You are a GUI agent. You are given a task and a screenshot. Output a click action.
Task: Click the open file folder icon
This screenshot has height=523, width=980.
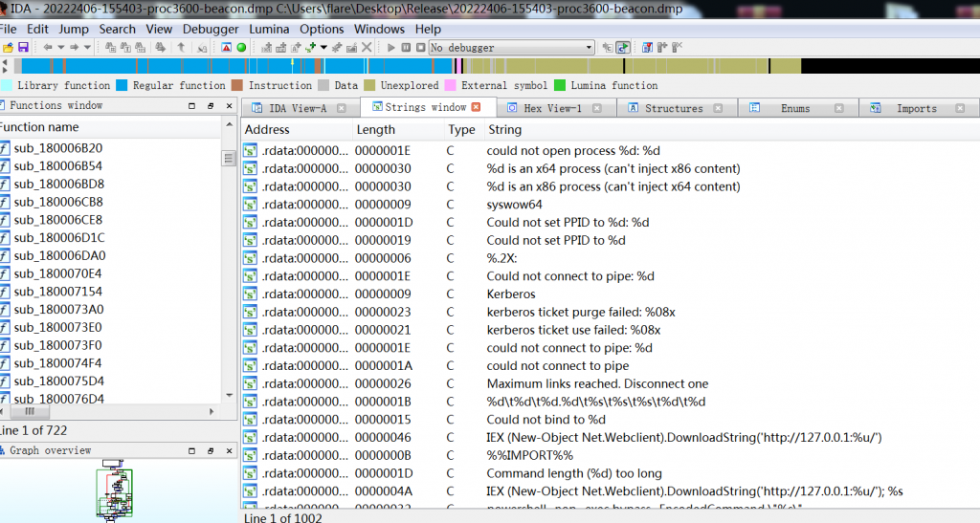point(8,48)
